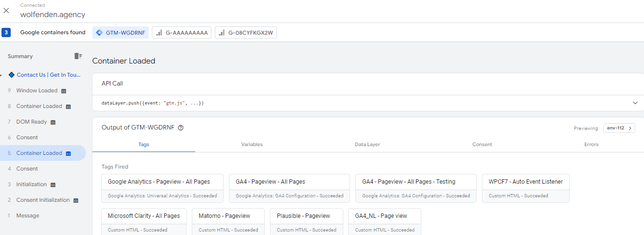Open GA4_NL - Page view tag card
This screenshot has height=235, width=644.
coord(385,221)
